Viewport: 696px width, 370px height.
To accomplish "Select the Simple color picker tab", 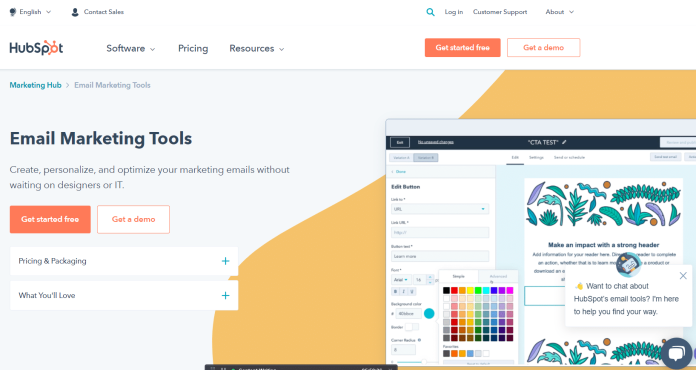I will coord(459,276).
